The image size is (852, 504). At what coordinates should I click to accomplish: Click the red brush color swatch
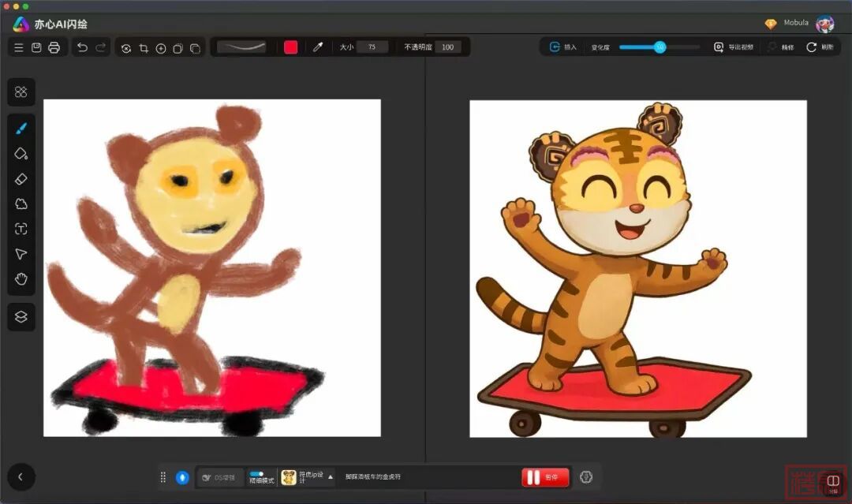point(290,47)
